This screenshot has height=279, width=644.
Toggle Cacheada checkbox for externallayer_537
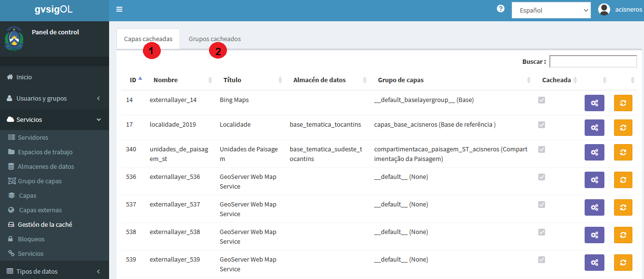[542, 205]
